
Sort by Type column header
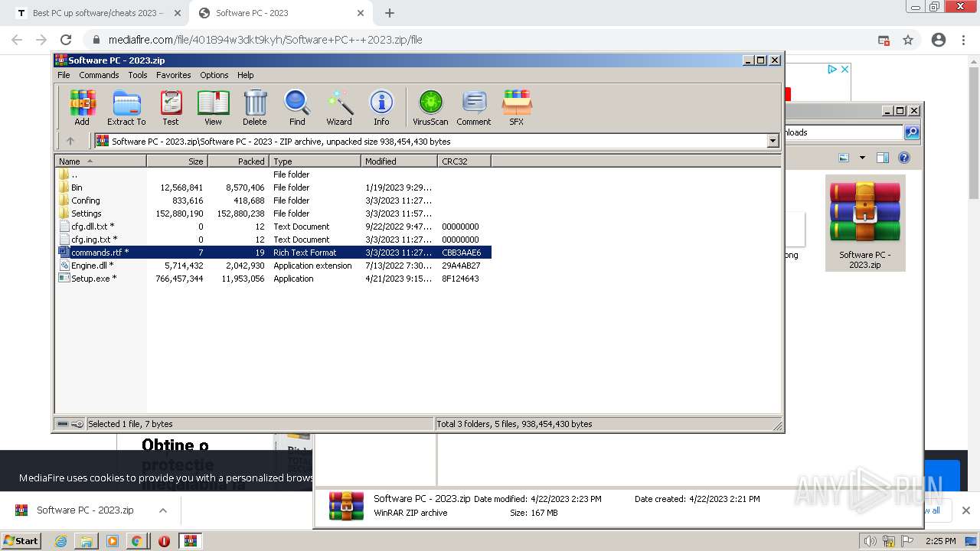tap(315, 161)
